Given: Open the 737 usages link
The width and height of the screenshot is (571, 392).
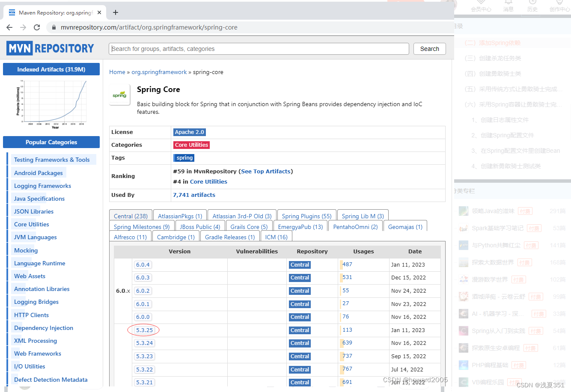Looking at the screenshot, I should 347,356.
